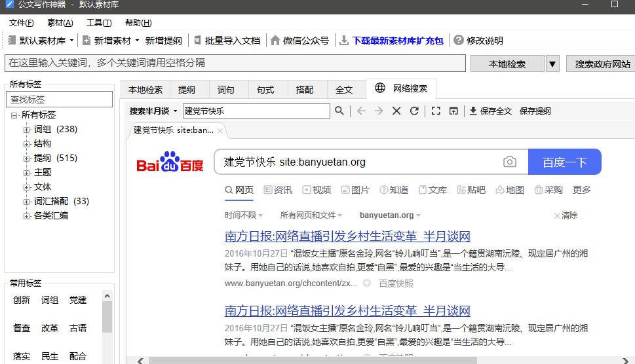
Task: Collapse the 所有标签 tree root
Action: 14,115
